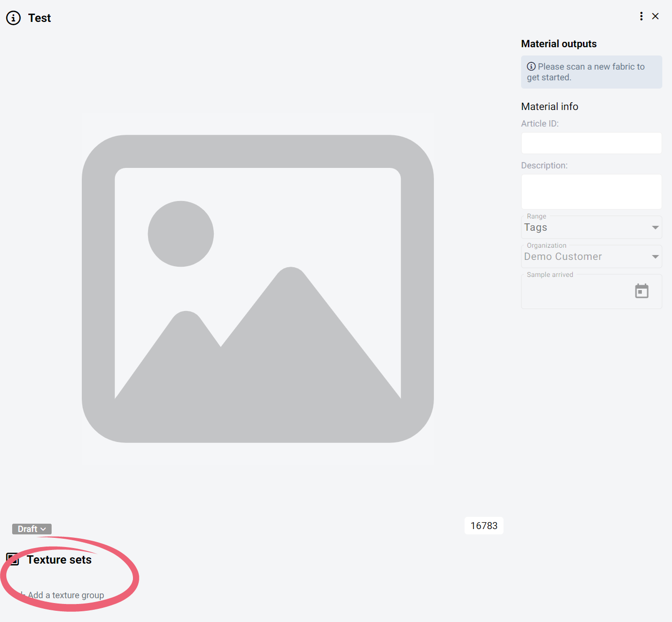The height and width of the screenshot is (622, 672).
Task: Click the Texture sets section icon
Action: (x=13, y=560)
